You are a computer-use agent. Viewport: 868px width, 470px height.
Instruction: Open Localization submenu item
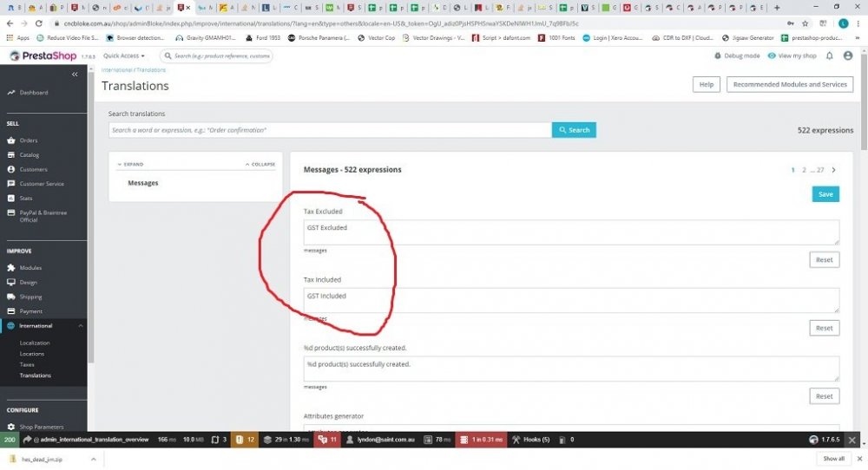click(x=35, y=343)
